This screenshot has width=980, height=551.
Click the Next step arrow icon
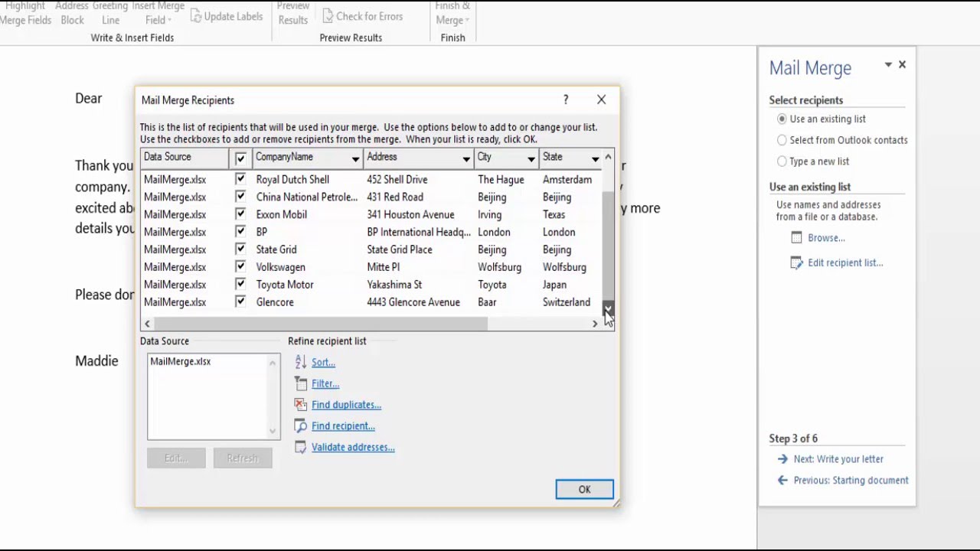782,459
